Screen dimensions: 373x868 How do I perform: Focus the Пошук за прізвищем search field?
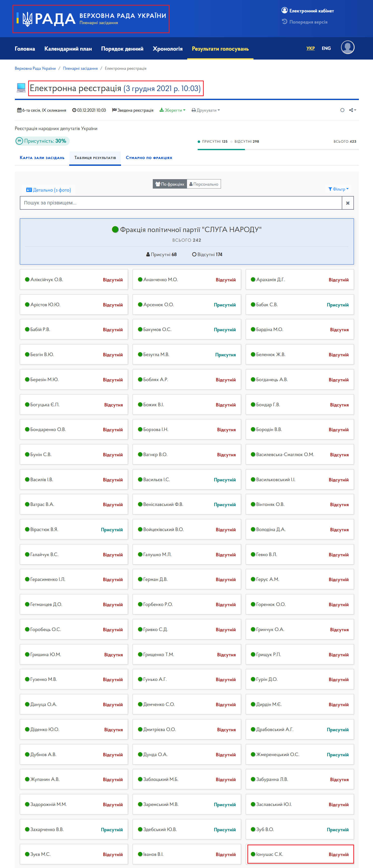pos(181,203)
